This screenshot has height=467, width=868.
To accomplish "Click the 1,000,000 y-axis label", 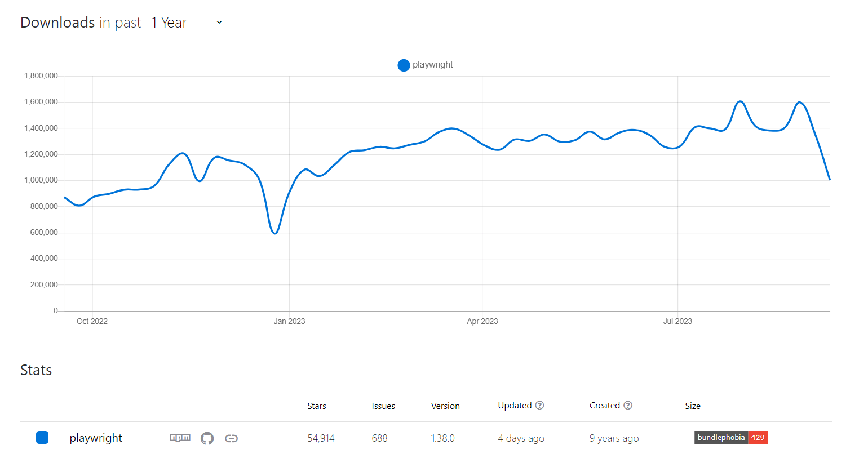I will click(x=41, y=180).
